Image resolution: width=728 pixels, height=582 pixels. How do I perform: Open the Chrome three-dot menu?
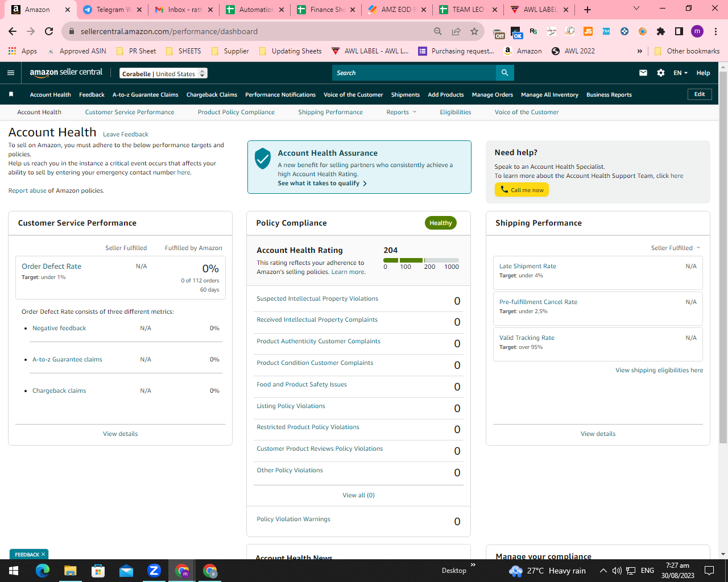715,31
